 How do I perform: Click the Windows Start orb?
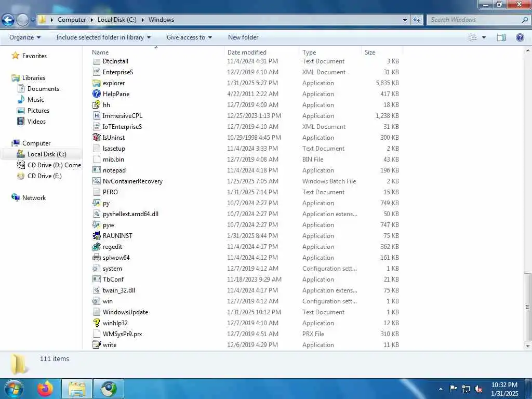click(14, 389)
